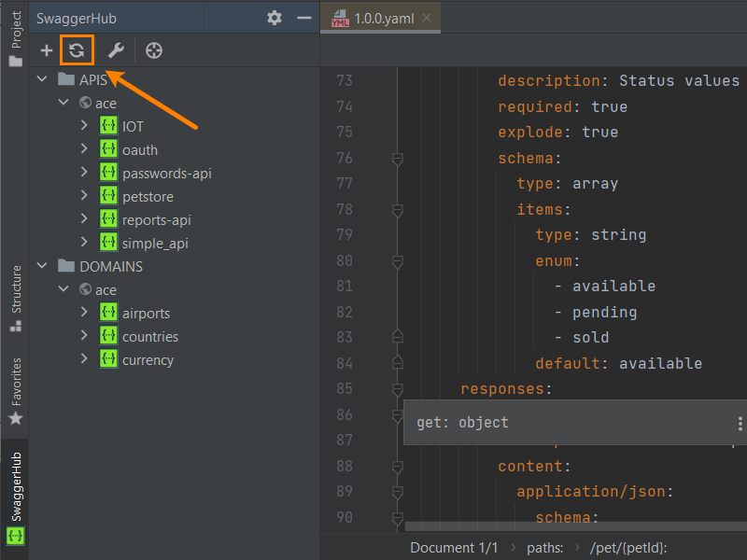Expand the IOT API node
The width and height of the screenshot is (747, 560).
[84, 126]
